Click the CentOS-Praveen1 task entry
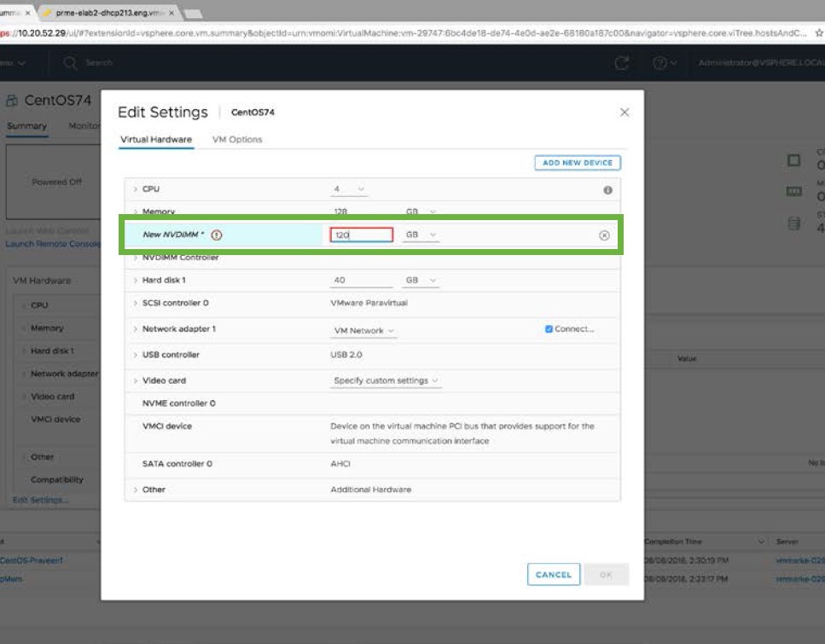The width and height of the screenshot is (825, 644). pos(31,561)
